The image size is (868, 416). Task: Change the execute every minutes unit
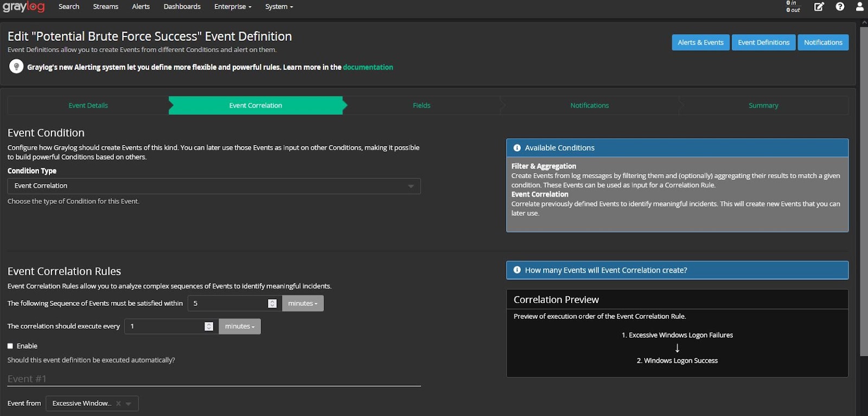[239, 326]
